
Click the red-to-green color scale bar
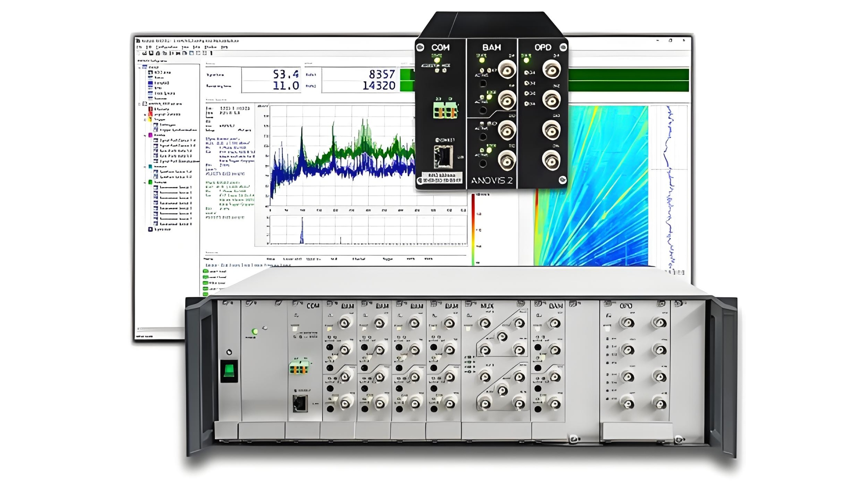coord(473,229)
